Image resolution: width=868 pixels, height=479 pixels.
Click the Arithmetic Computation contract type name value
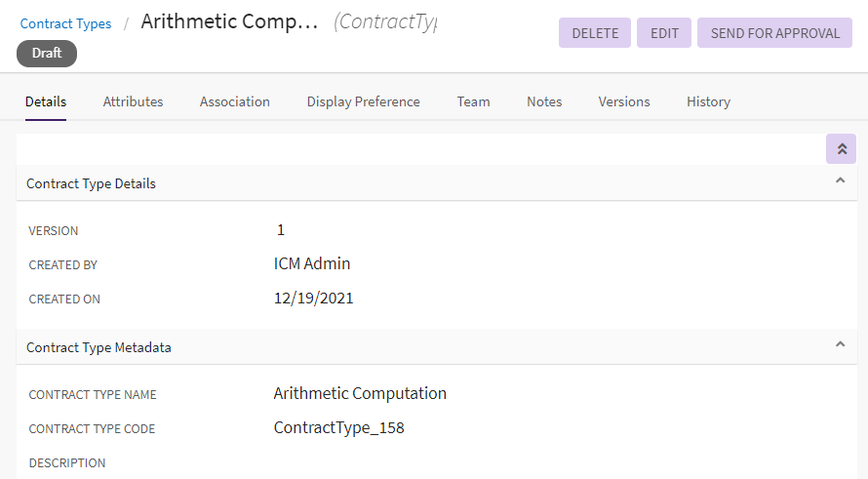point(360,394)
